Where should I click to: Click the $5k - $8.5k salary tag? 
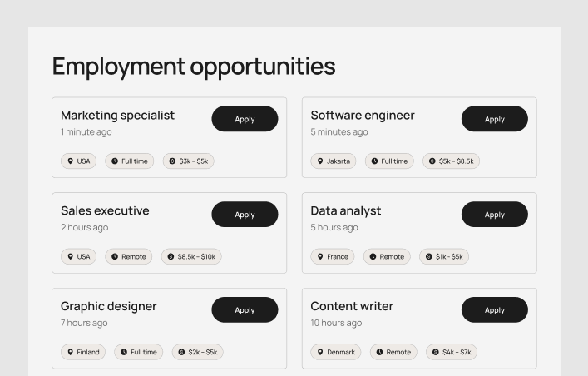click(x=451, y=161)
